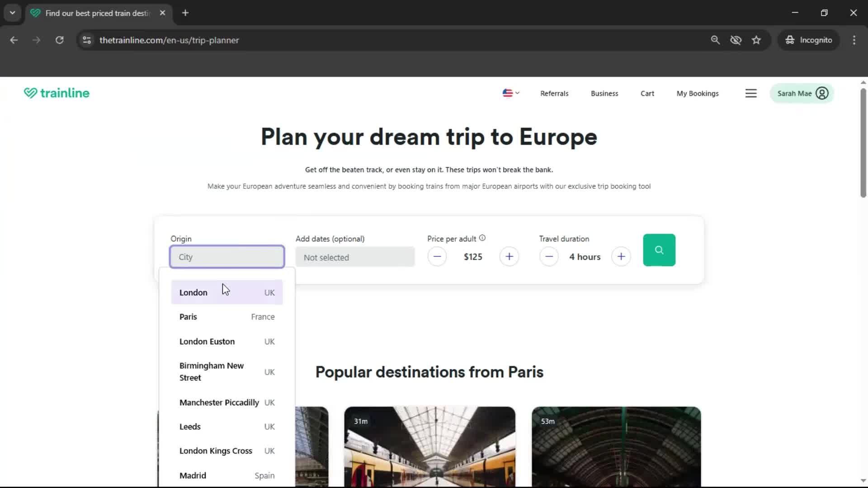Open My Bookings
The image size is (868, 488).
coord(698,93)
